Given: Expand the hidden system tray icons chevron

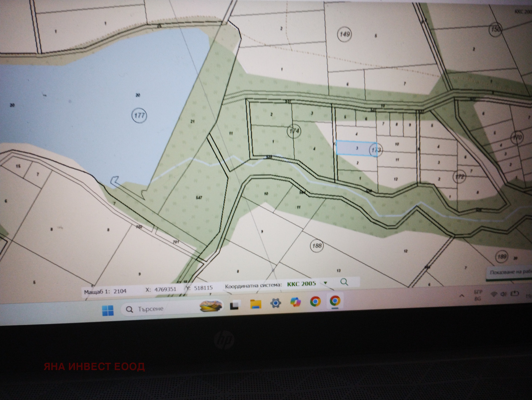Looking at the screenshot, I should [x=462, y=295].
